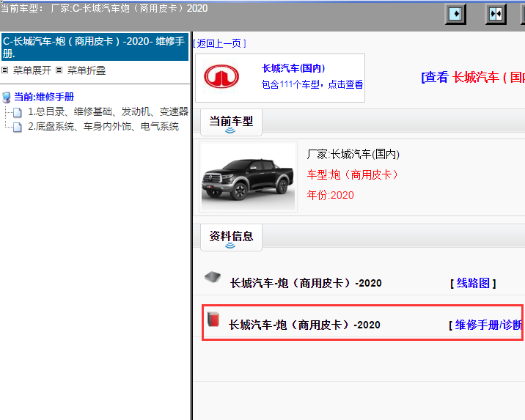Click the black pickup truck thumbnail

pyautogui.click(x=248, y=177)
